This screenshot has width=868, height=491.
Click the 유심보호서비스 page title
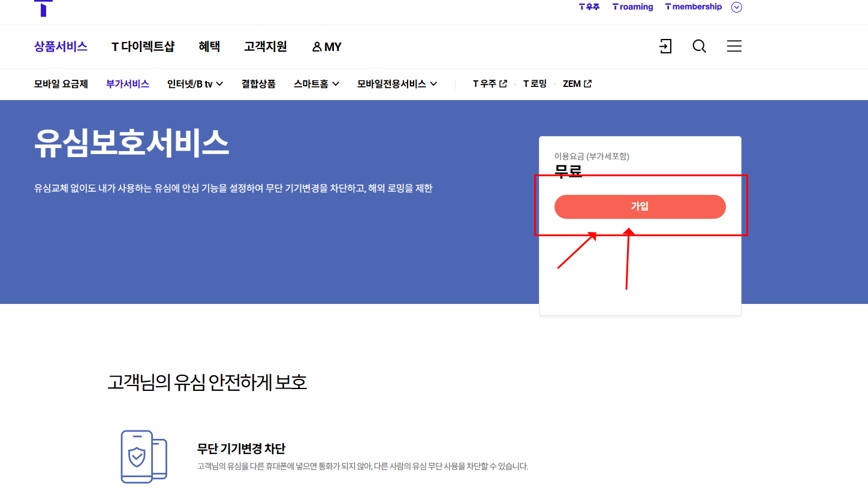(x=131, y=143)
